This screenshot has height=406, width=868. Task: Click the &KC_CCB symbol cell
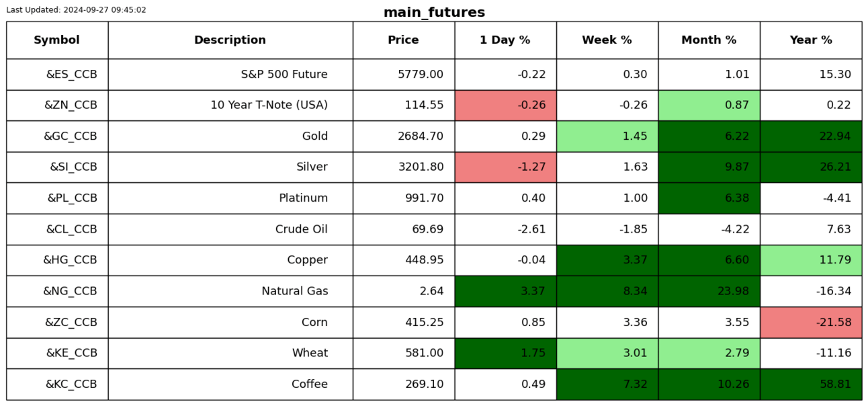click(x=57, y=384)
